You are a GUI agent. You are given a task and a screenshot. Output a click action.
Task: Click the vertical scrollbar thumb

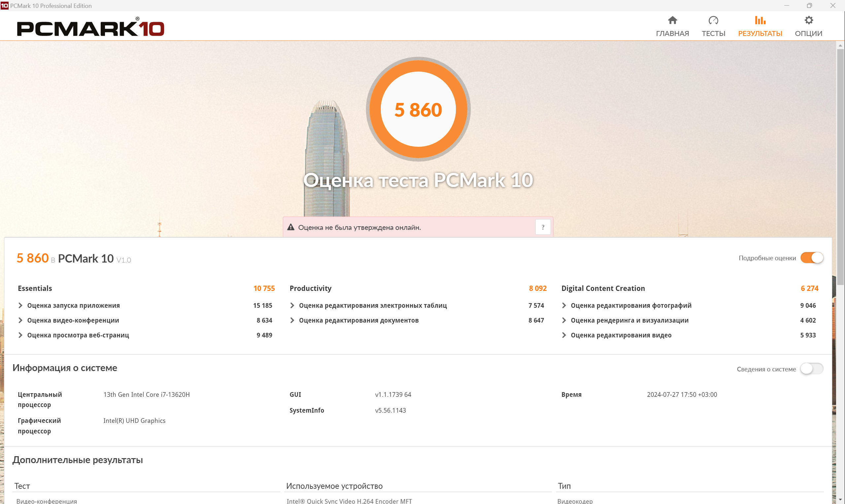(840, 167)
